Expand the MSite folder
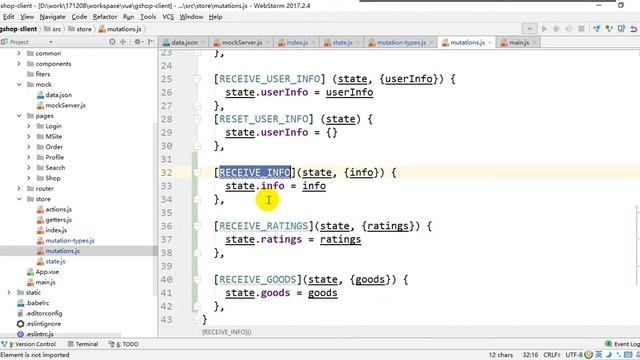Viewport: 640px width, 360px height. point(29,136)
